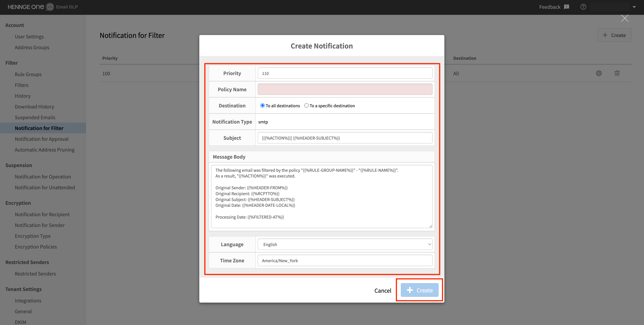Click the HENNGE One logo

coord(26,7)
